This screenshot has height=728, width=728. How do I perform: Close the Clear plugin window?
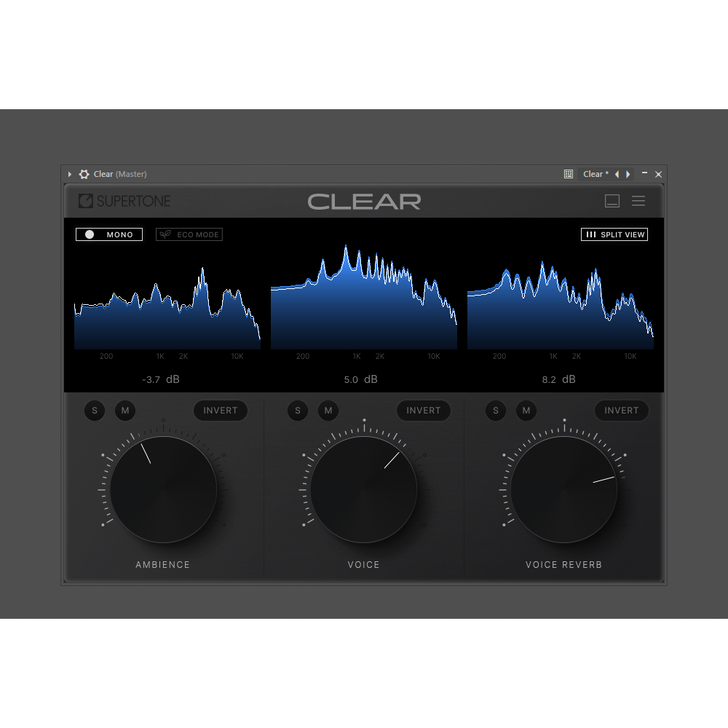pyautogui.click(x=658, y=174)
